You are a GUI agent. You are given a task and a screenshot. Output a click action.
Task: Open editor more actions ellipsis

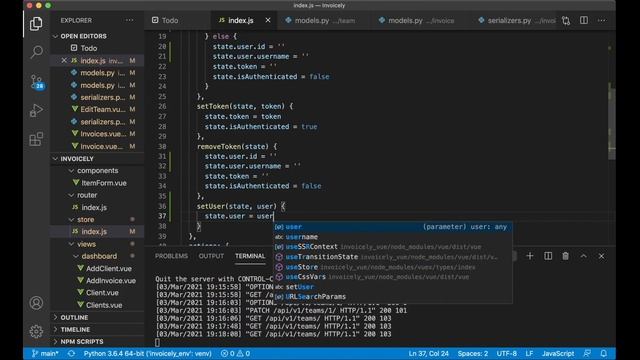point(602,20)
